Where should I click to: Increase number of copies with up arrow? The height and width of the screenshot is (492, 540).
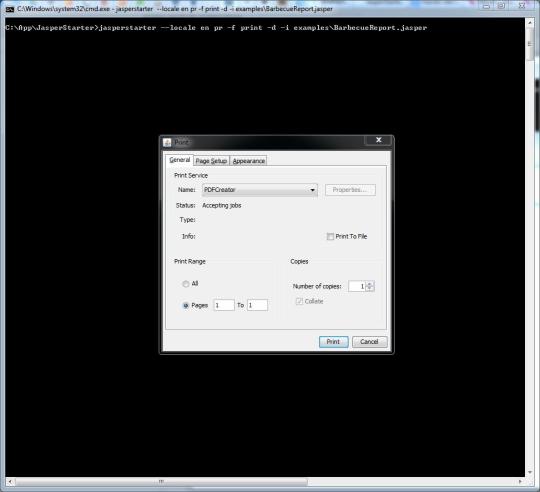pos(370,284)
